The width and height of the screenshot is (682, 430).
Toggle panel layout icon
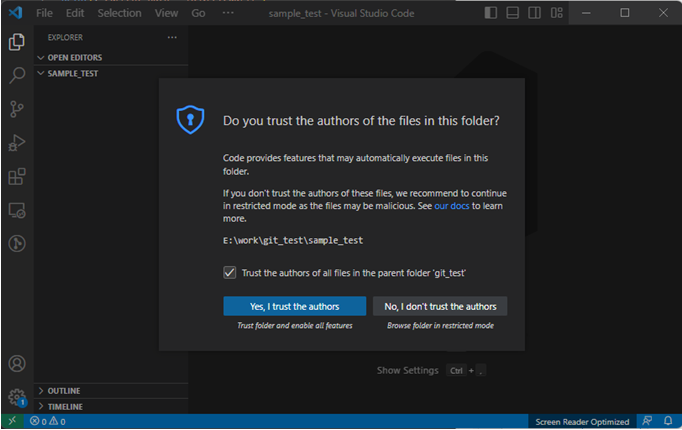click(x=512, y=13)
